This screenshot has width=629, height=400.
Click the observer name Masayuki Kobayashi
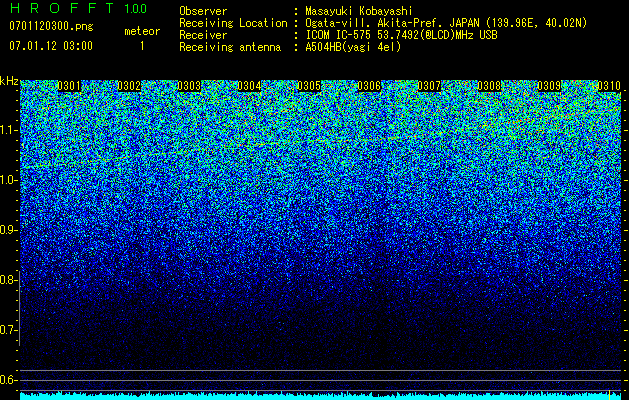coord(359,11)
